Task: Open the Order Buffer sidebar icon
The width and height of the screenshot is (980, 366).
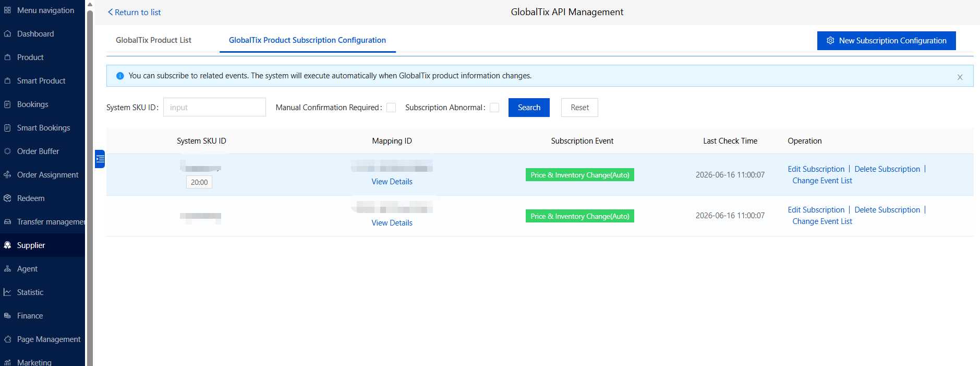Action: click(7, 151)
